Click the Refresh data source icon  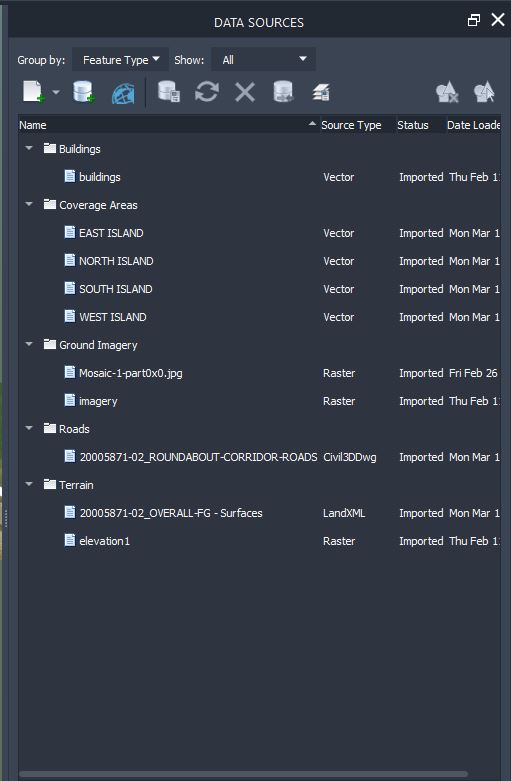(207, 92)
